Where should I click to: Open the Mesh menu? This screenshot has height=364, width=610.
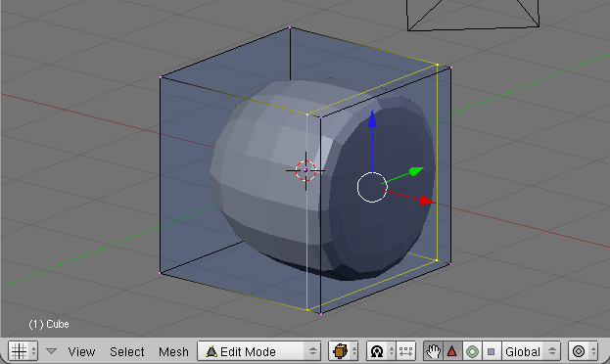(x=173, y=351)
